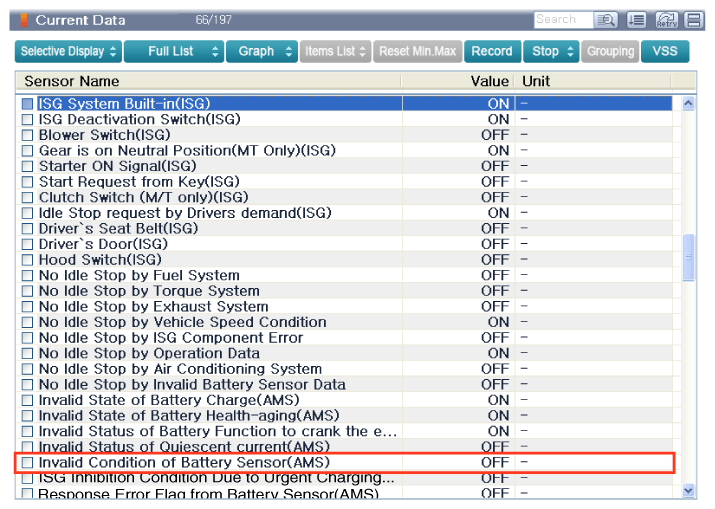This screenshot has height=509, width=715.
Task: Click the Sensor Name column header
Action: pos(71,81)
